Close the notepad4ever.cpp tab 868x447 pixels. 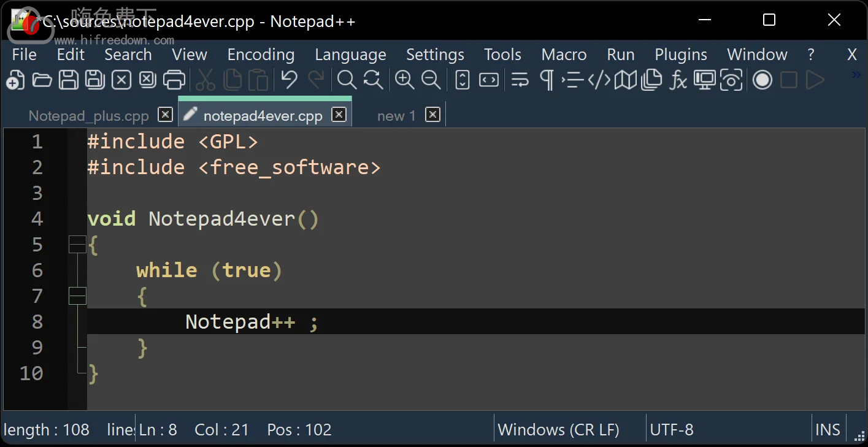coord(339,114)
